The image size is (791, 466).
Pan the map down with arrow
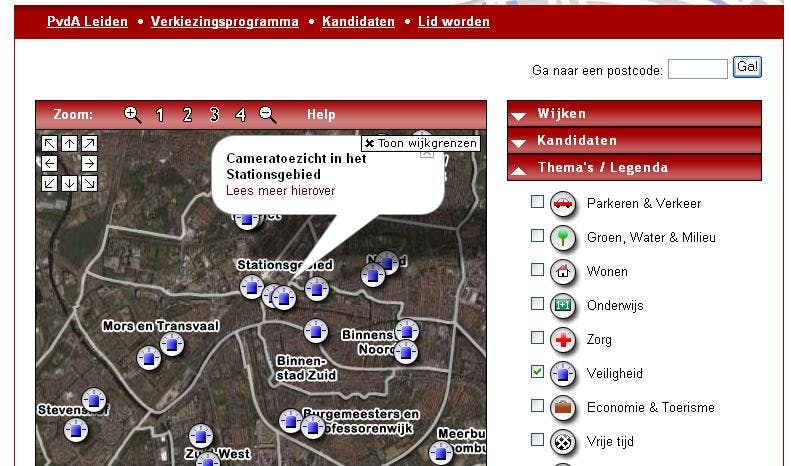(70, 183)
